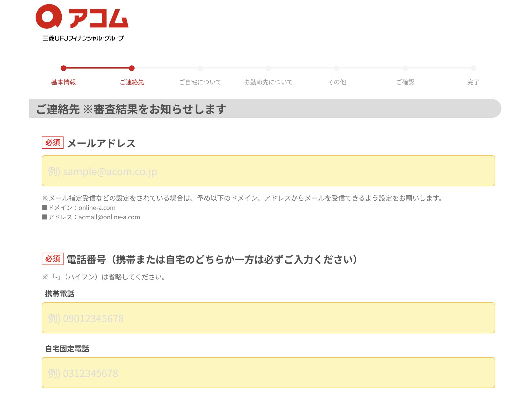Click the 携帯電話 label

coord(60,294)
